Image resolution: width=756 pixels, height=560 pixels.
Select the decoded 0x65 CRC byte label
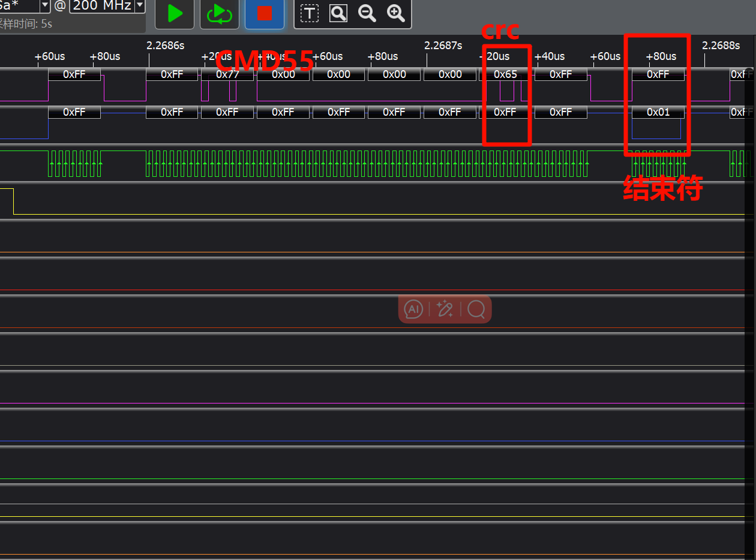505,75
